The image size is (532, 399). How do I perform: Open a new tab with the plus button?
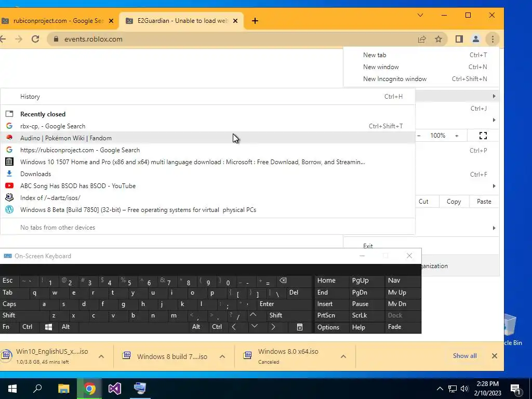click(255, 21)
